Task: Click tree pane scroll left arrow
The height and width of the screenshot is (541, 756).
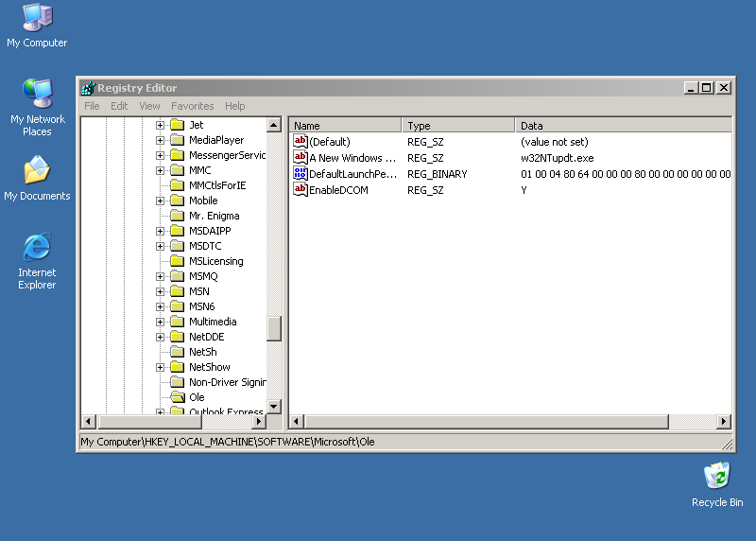Action: [x=89, y=421]
